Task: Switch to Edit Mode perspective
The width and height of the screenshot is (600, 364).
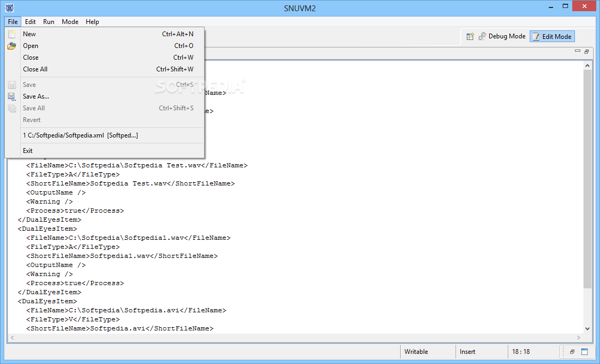Action: pos(552,36)
